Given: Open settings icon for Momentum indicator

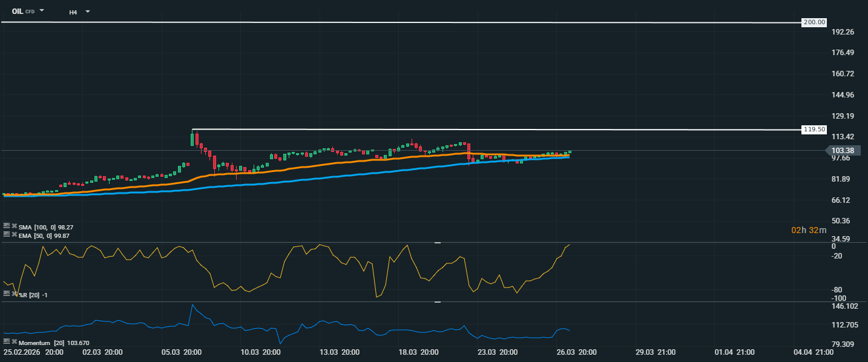Looking at the screenshot, I should point(7,342).
